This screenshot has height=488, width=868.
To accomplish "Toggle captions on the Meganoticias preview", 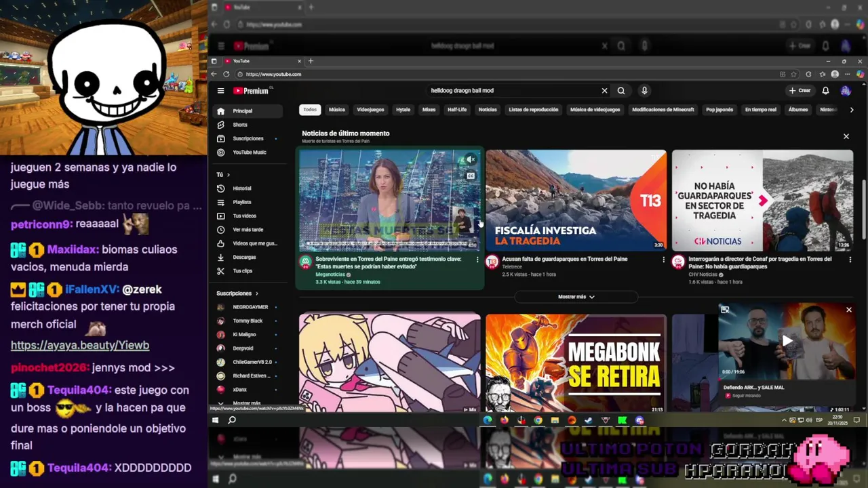I will pos(471,176).
